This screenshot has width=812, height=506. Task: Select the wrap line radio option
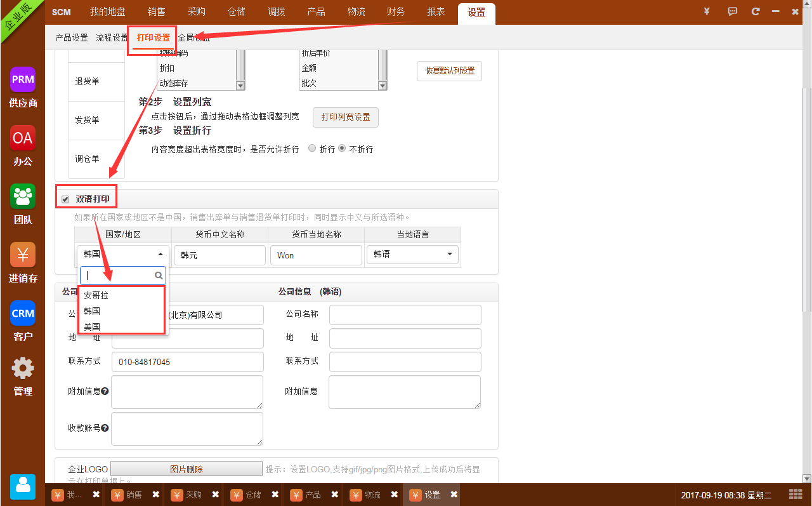(311, 149)
